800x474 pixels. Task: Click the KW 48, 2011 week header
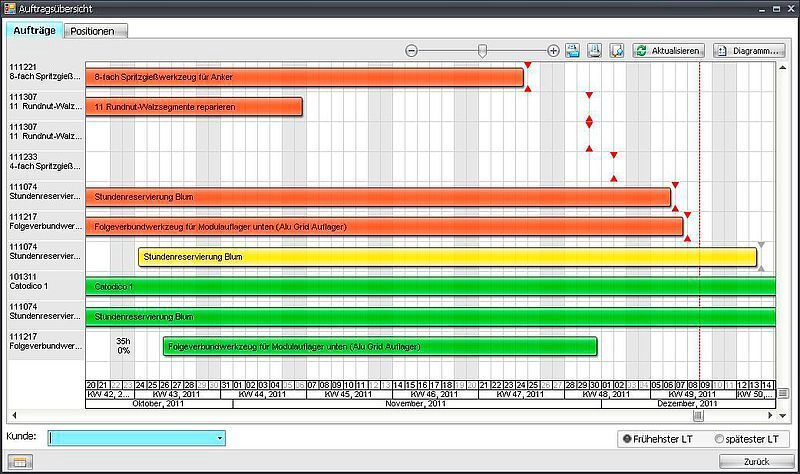click(x=607, y=394)
